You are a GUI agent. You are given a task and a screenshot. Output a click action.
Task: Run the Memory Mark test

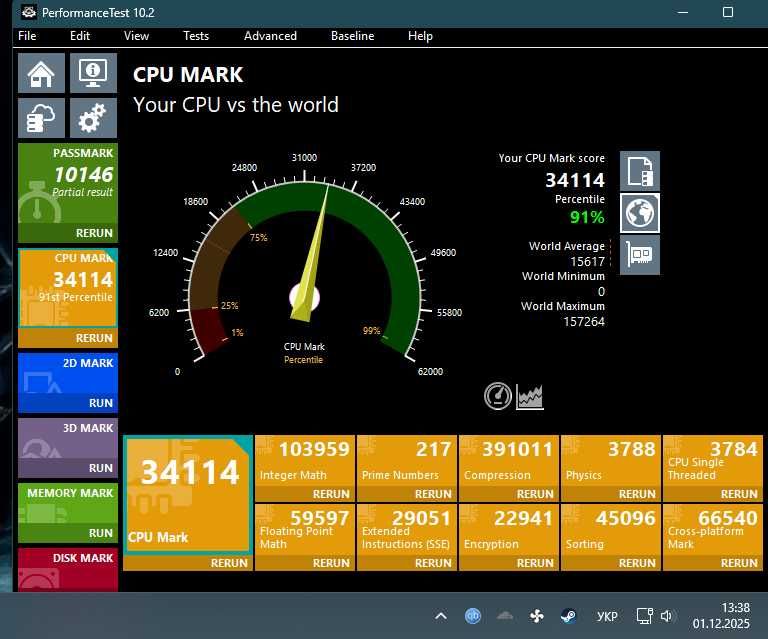pyautogui.click(x=100, y=533)
